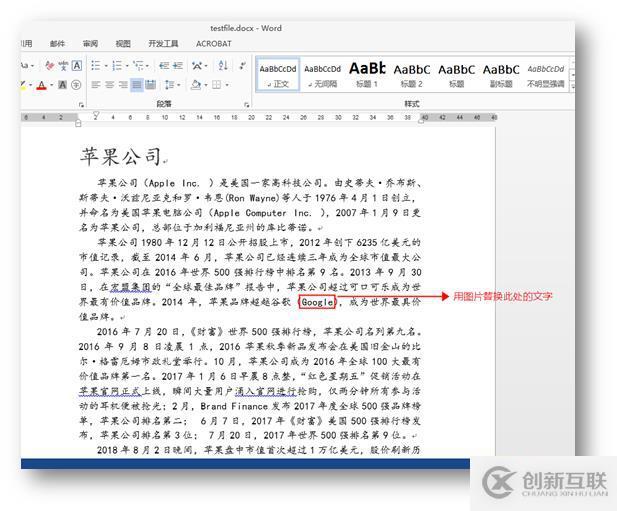Viewport: 617px width, 511px height.
Task: Apply Distributed alignment to paragraph
Action: click(x=151, y=85)
